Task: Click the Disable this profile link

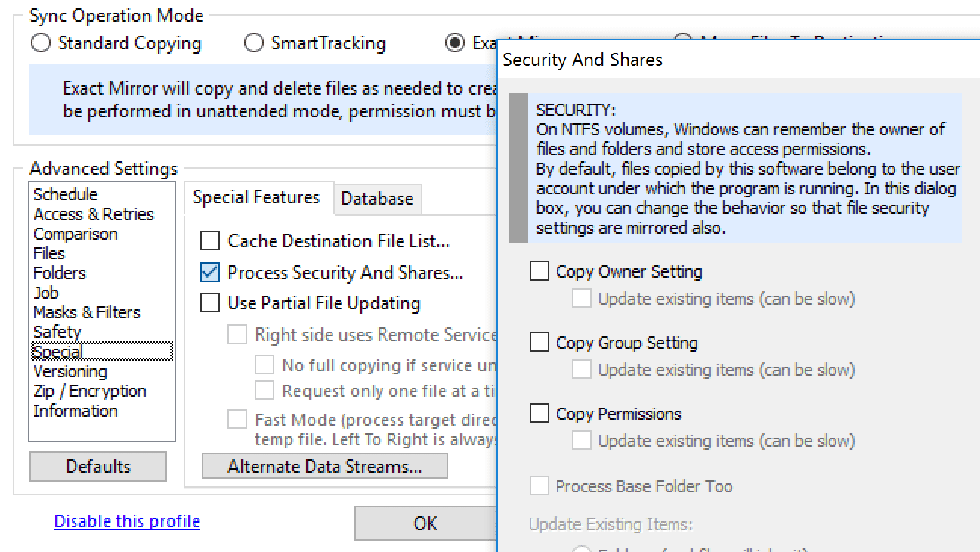Action: [x=126, y=520]
